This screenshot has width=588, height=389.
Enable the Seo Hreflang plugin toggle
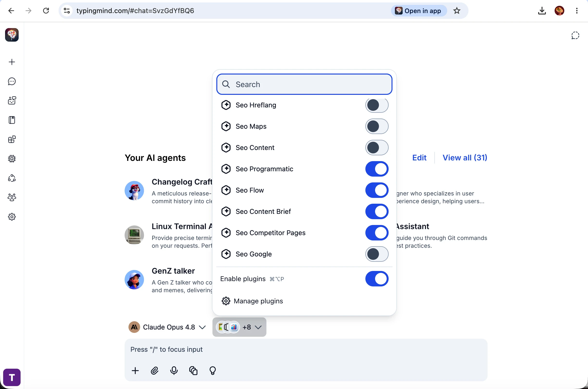tap(377, 105)
